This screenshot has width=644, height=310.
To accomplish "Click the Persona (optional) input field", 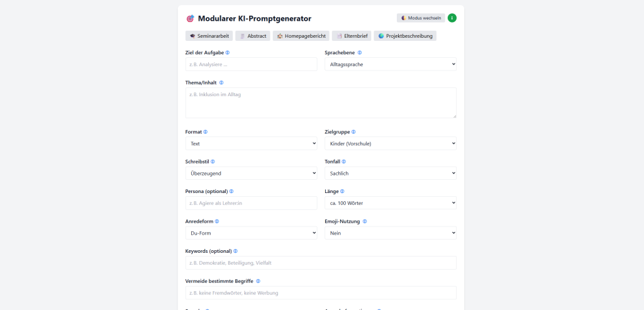I will click(x=252, y=203).
